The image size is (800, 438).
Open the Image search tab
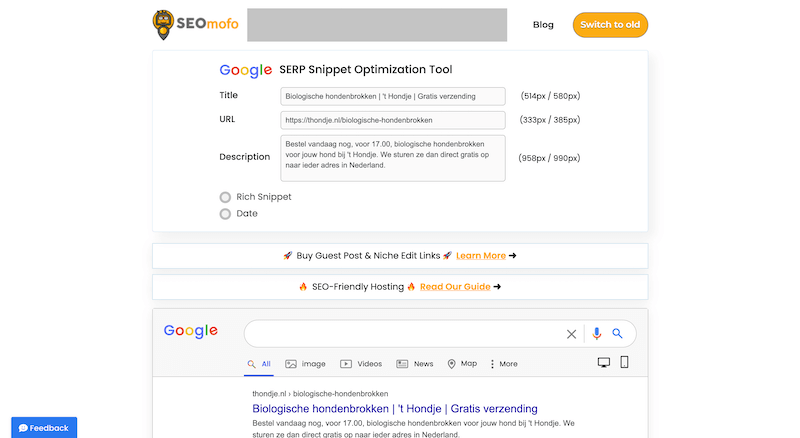click(306, 364)
